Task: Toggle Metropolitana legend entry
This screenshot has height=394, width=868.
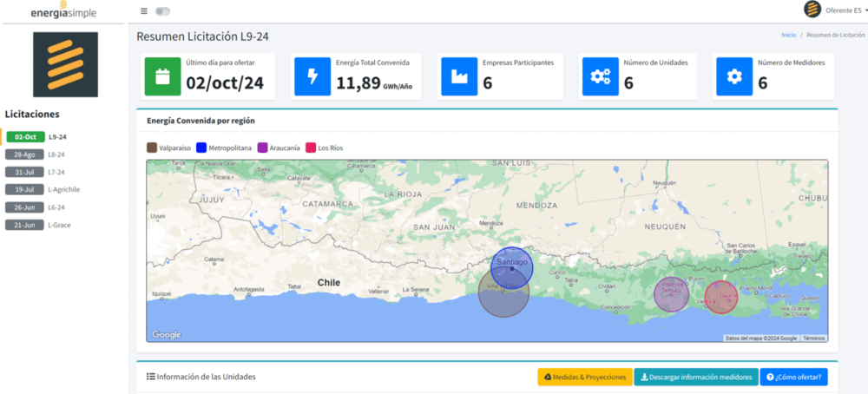Action: 225,148
